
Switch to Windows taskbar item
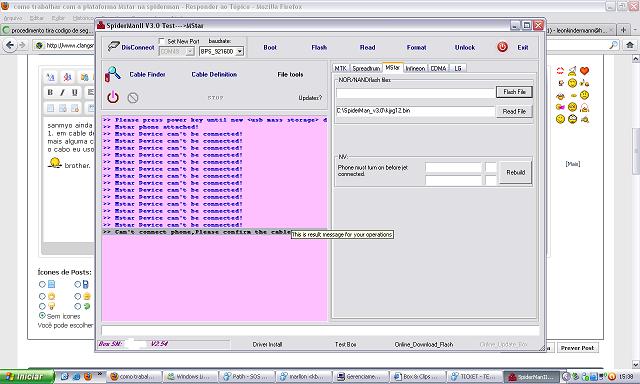(x=190, y=376)
